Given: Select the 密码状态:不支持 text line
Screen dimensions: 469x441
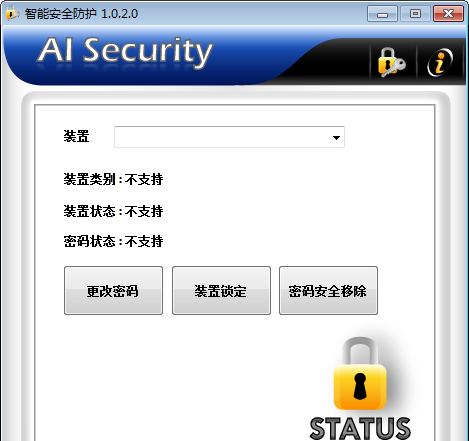Looking at the screenshot, I should point(113,241).
